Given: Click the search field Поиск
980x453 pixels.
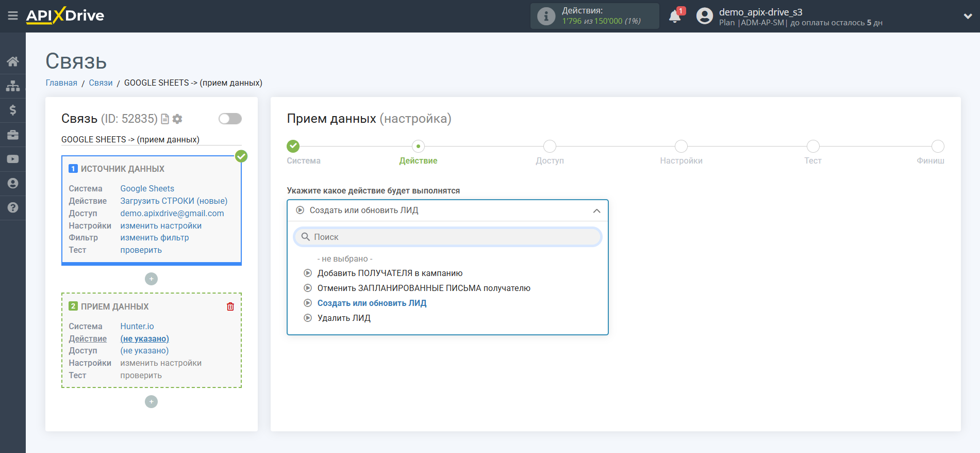Looking at the screenshot, I should click(447, 237).
